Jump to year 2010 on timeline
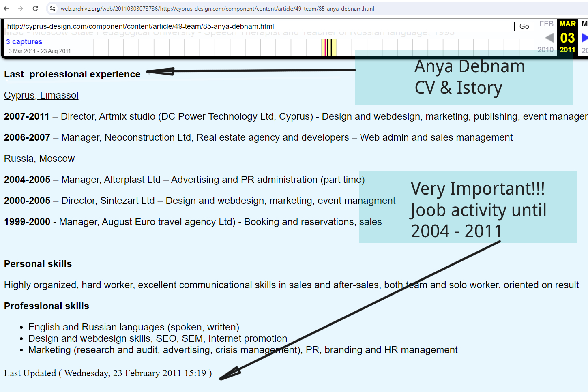Screen dimensions: 588x392 (x=545, y=50)
